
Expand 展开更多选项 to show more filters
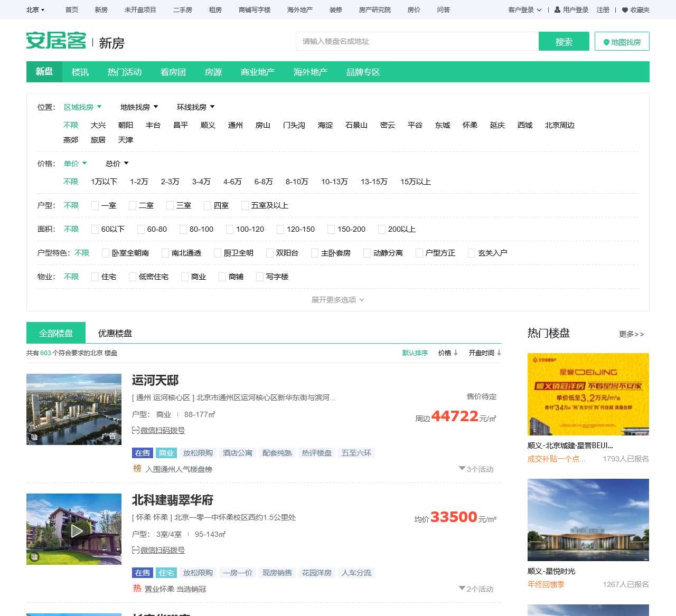point(337,299)
